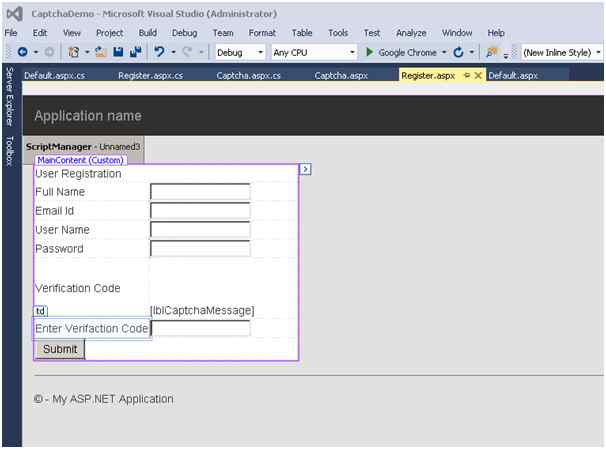606x449 pixels.
Task: Open the Navigate Backward dropdown arrow
Action: [x=36, y=52]
